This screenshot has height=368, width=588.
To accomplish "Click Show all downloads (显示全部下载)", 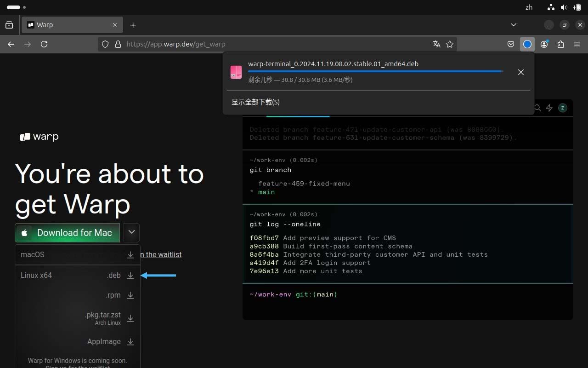I will [x=255, y=102].
